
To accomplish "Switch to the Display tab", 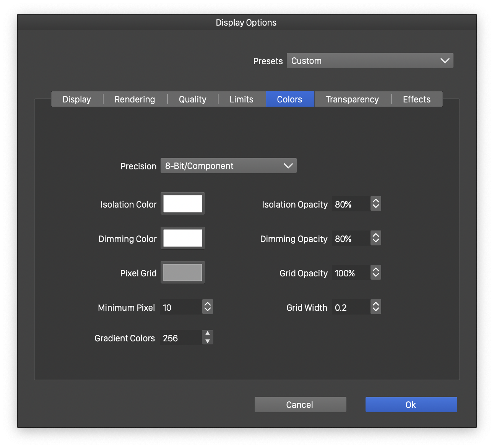I will (77, 99).
